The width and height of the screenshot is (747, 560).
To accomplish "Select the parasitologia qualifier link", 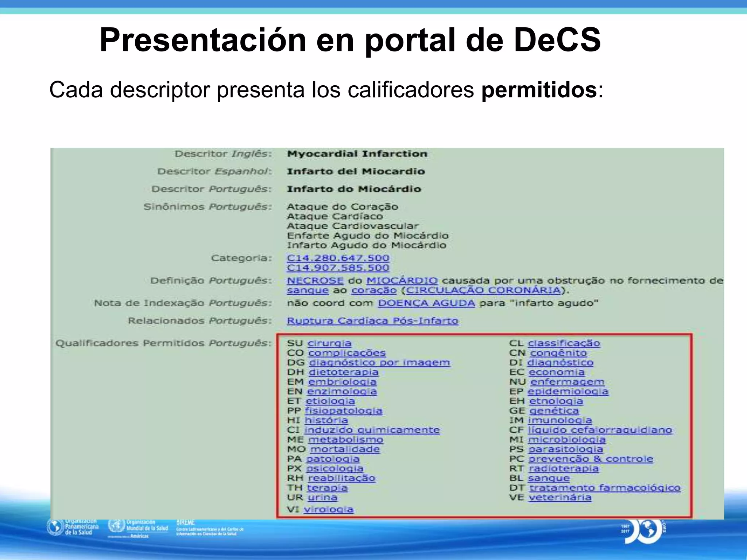I will tap(566, 450).
